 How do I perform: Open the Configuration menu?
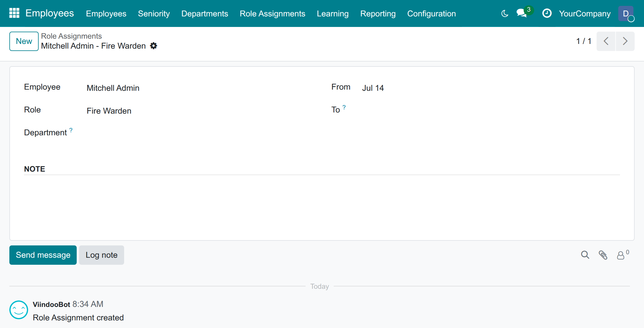coord(431,13)
